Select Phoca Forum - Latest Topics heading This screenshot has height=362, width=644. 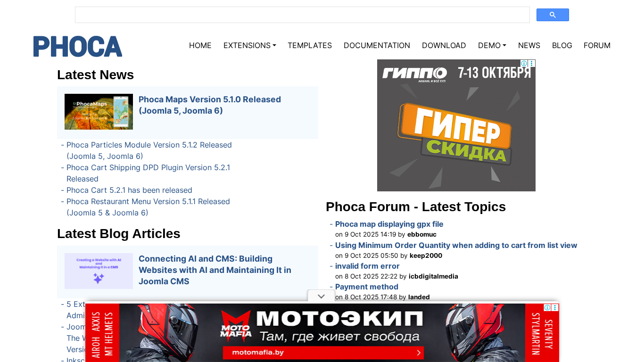click(416, 207)
